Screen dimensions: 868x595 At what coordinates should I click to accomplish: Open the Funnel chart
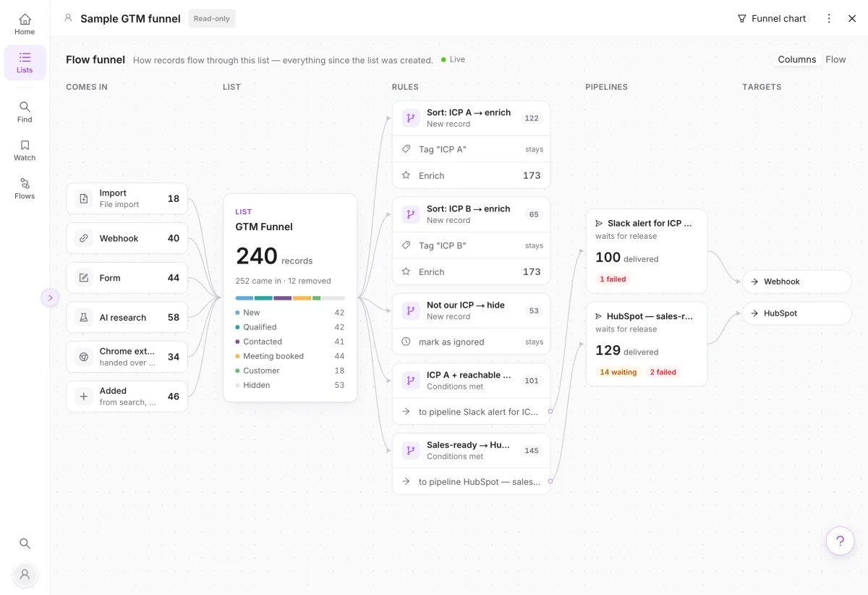tap(771, 19)
